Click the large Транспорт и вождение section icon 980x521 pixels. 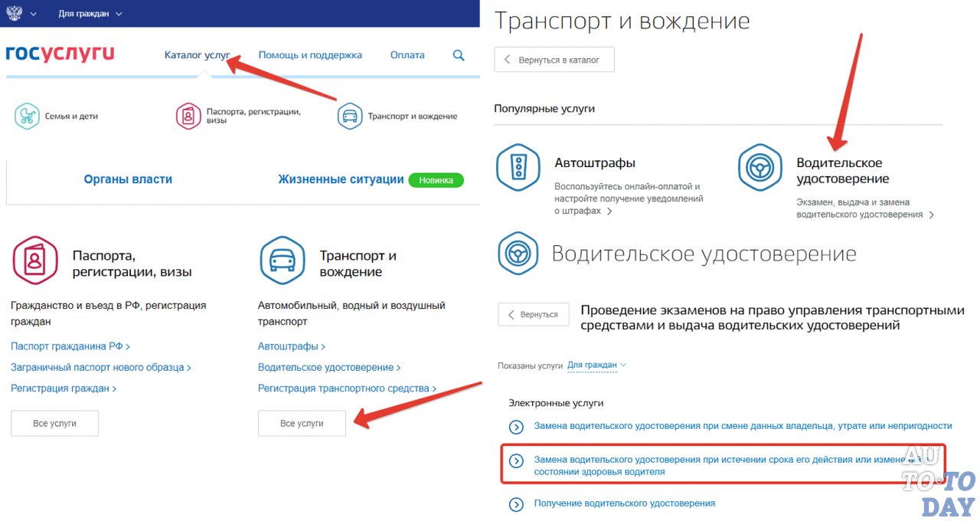pos(281,260)
